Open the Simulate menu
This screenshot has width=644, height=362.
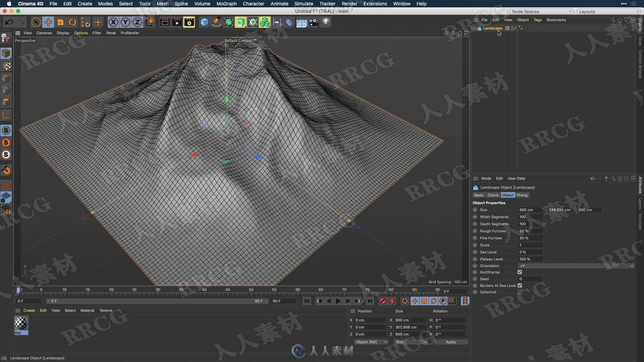coord(304,4)
